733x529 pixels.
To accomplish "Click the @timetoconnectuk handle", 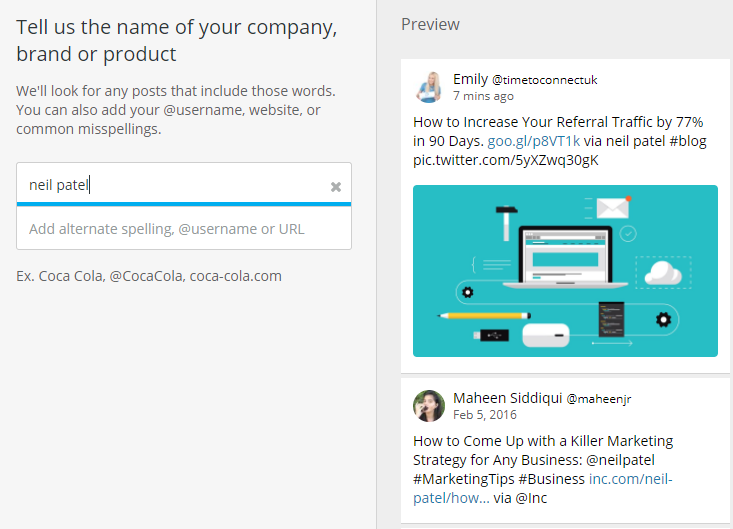I will pyautogui.click(x=545, y=80).
